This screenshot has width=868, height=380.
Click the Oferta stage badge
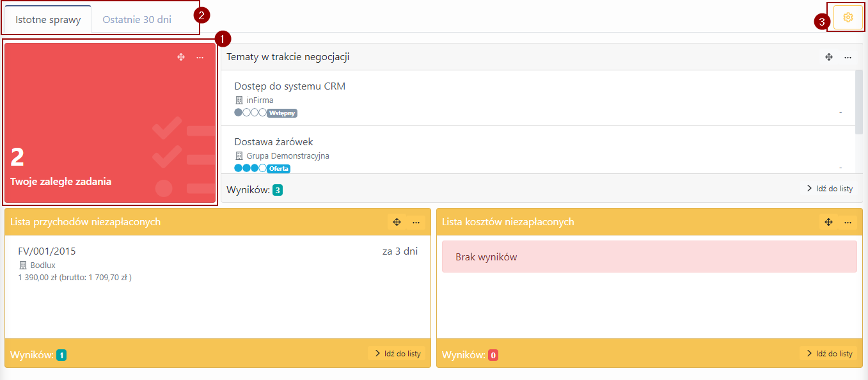pyautogui.click(x=278, y=169)
